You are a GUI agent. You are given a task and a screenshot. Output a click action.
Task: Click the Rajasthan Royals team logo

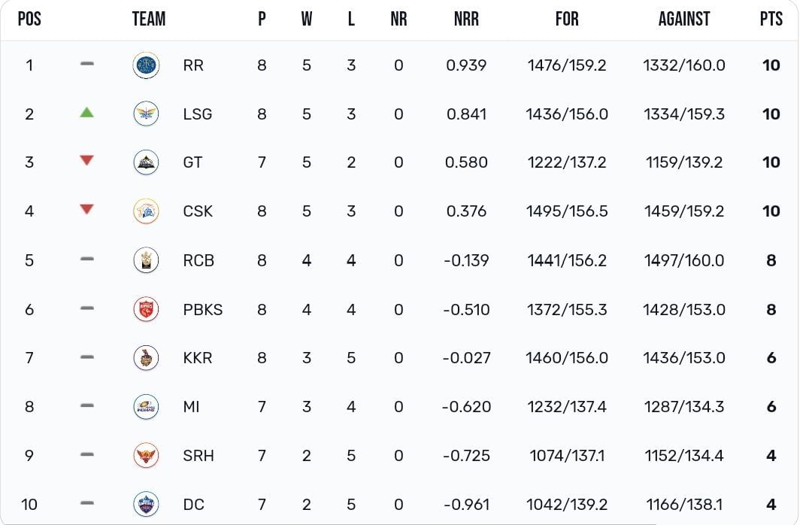click(146, 65)
